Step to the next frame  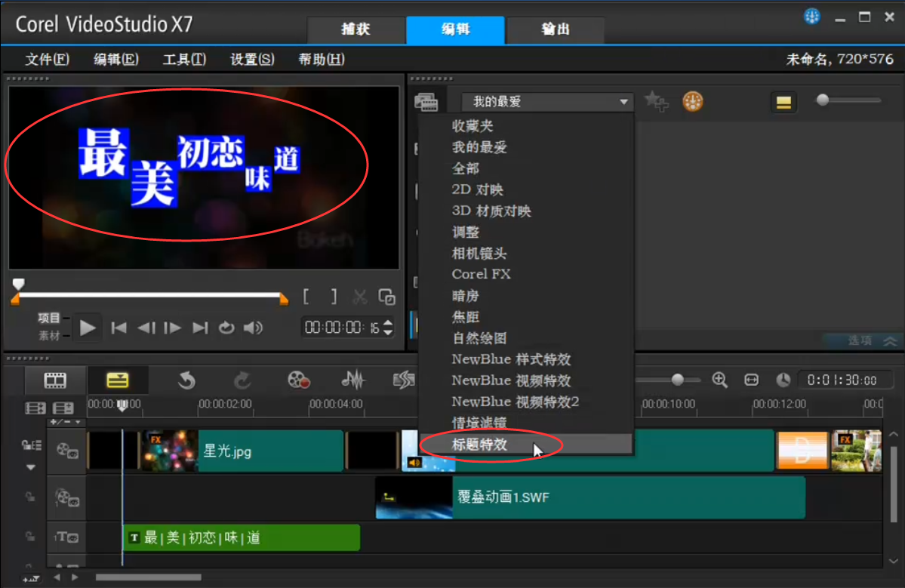(x=173, y=328)
